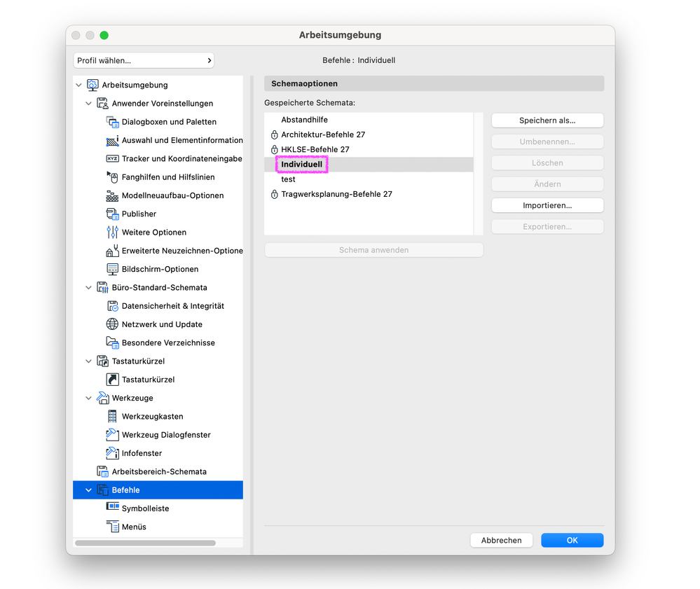Select the Individuell schema

click(369, 164)
